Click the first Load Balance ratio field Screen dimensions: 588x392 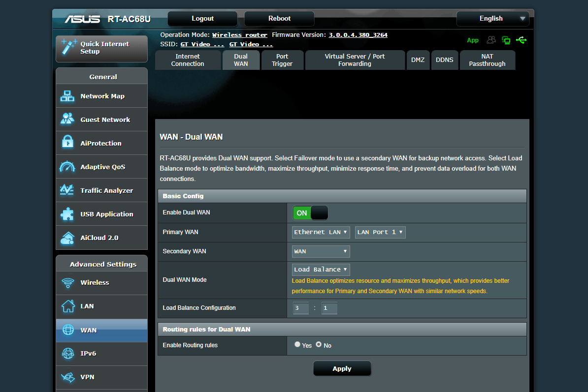[301, 308]
